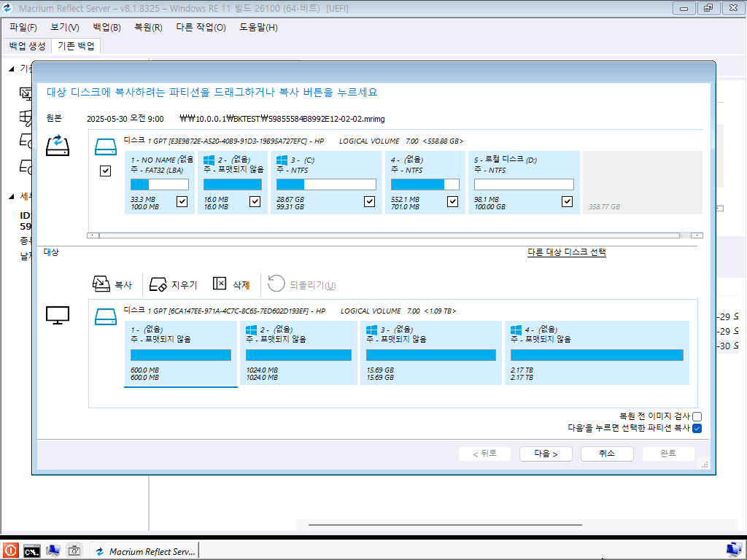Collapse the 세부 tree section in sidebar
Screen dimensions: 747x560
(x=12, y=196)
